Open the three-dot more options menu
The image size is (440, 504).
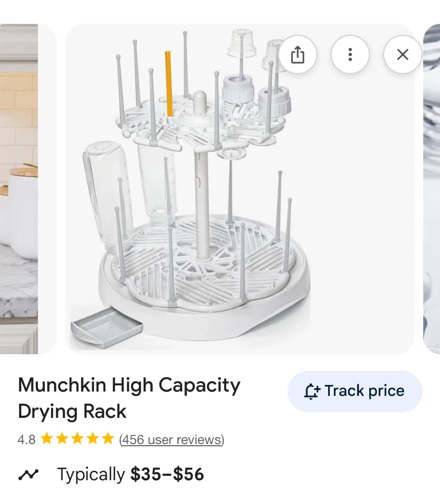click(350, 55)
